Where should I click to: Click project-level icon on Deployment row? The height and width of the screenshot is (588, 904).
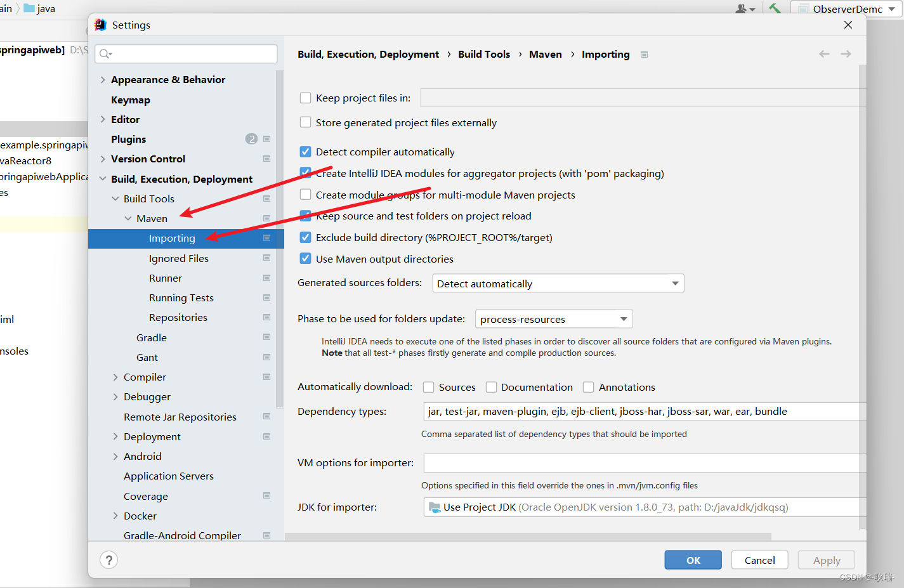pos(266,436)
